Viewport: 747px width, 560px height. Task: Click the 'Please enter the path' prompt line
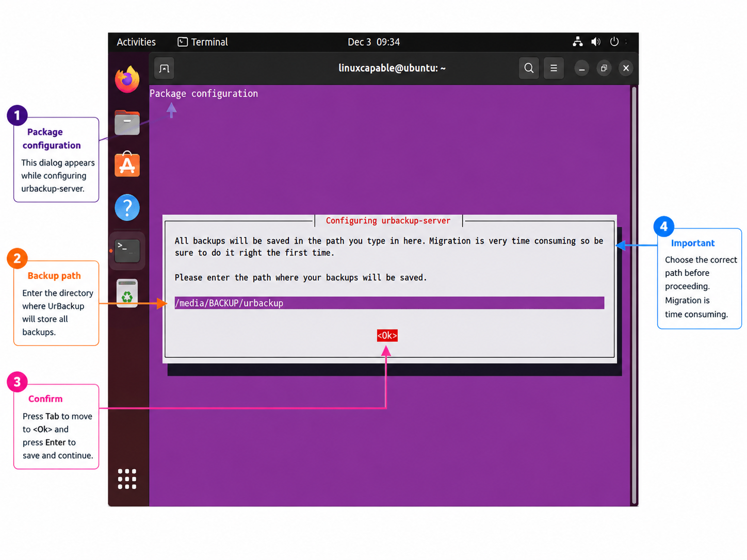(301, 277)
